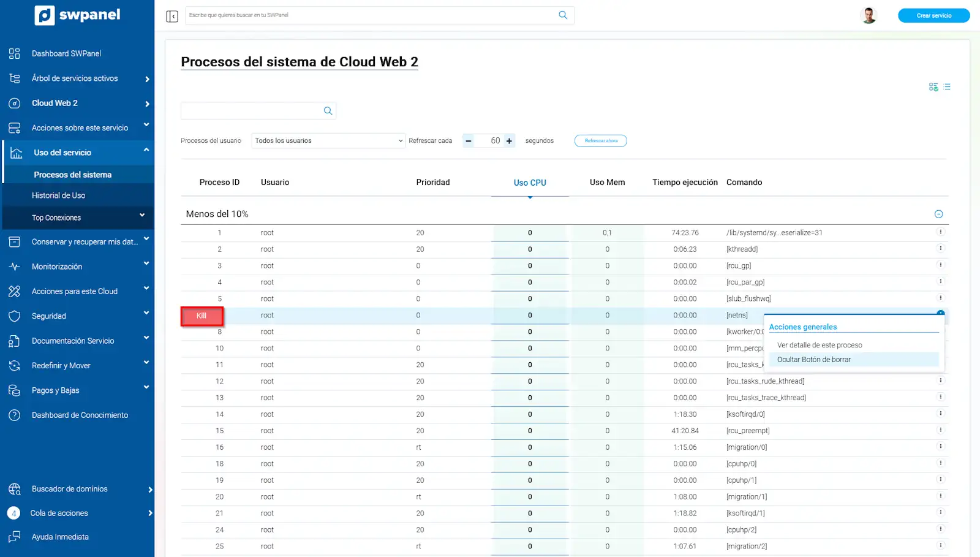Sort by Prioridad column header
Viewport: 980px width, 557px height.
(433, 183)
